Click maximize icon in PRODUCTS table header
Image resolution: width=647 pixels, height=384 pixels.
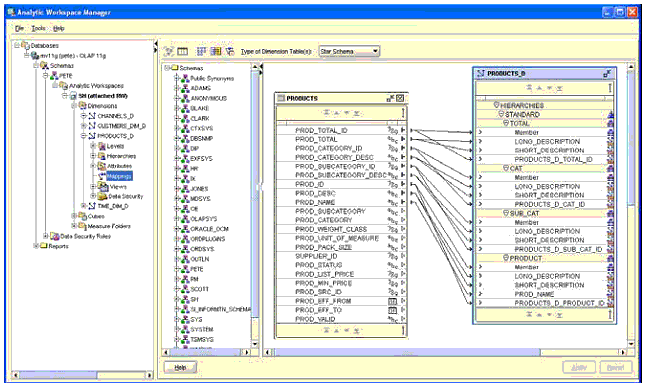pyautogui.click(x=400, y=98)
